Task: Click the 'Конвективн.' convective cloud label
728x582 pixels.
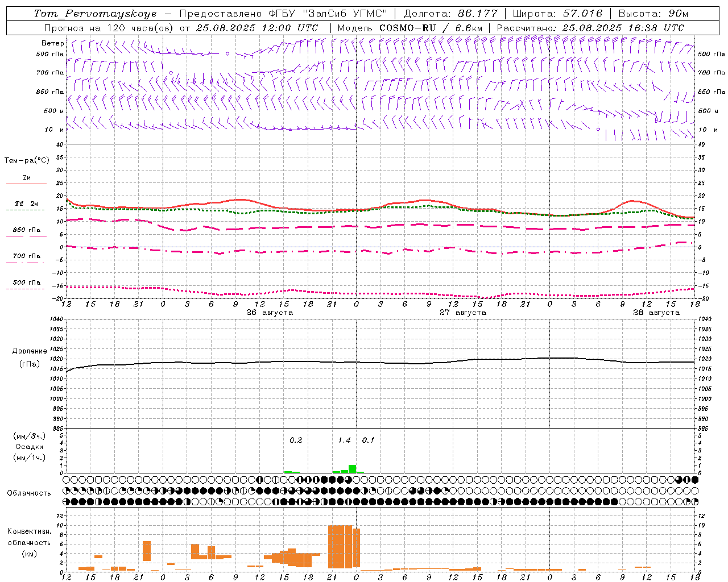Action: [x=30, y=531]
